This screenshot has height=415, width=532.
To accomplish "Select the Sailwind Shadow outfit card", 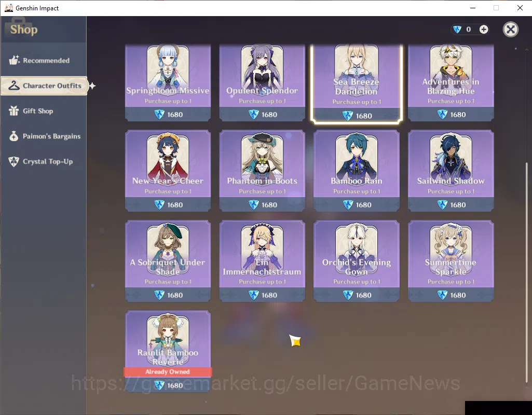I will coord(451,171).
